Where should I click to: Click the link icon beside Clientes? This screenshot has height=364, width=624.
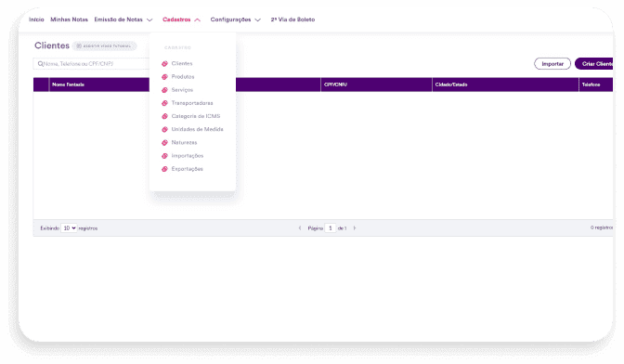click(164, 64)
